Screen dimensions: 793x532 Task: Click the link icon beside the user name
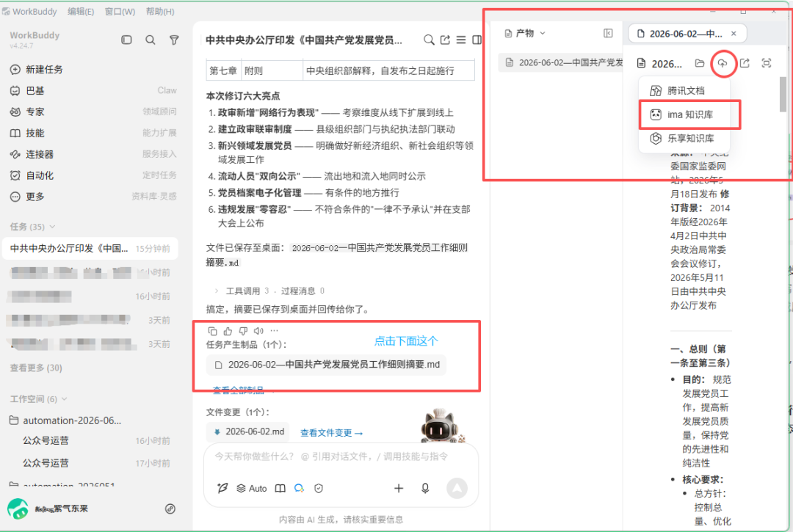(170, 509)
